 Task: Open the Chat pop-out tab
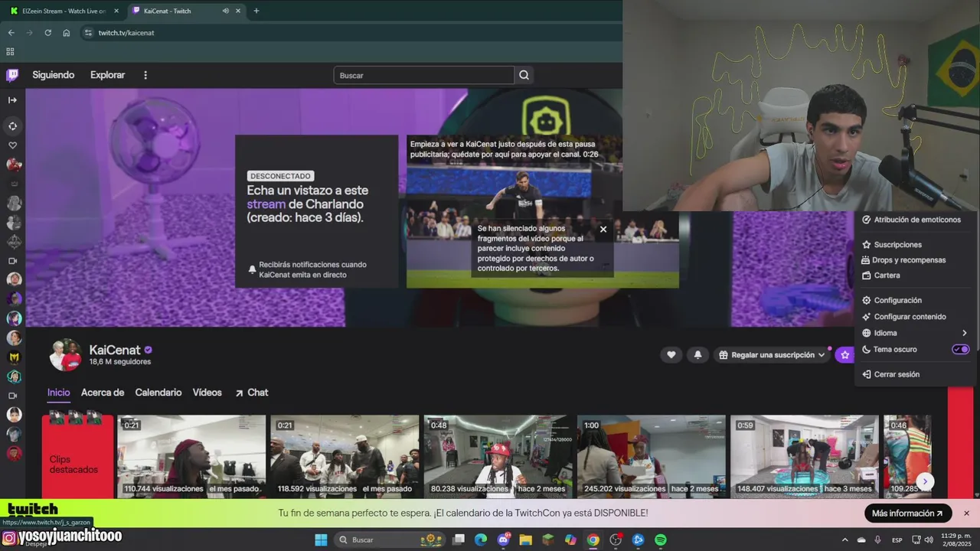tap(252, 393)
